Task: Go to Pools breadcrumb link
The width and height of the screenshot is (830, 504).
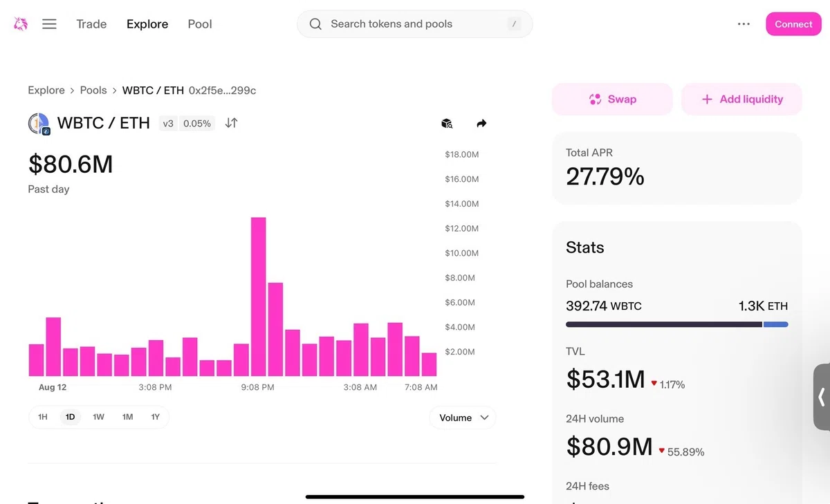Action: (93, 91)
